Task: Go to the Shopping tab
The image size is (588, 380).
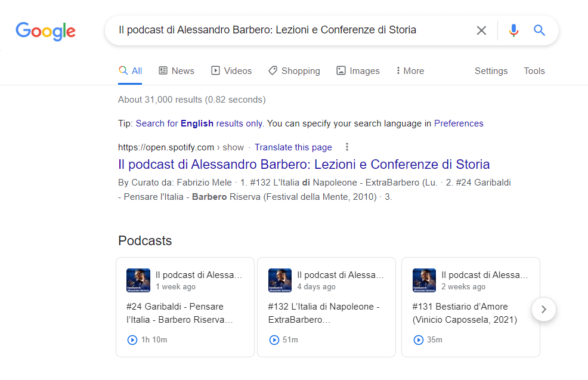Action: click(x=294, y=71)
